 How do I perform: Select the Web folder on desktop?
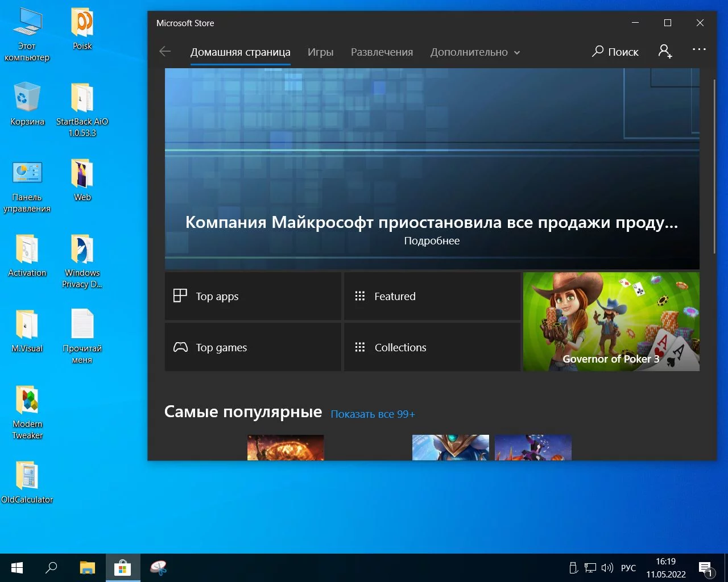coord(82,180)
